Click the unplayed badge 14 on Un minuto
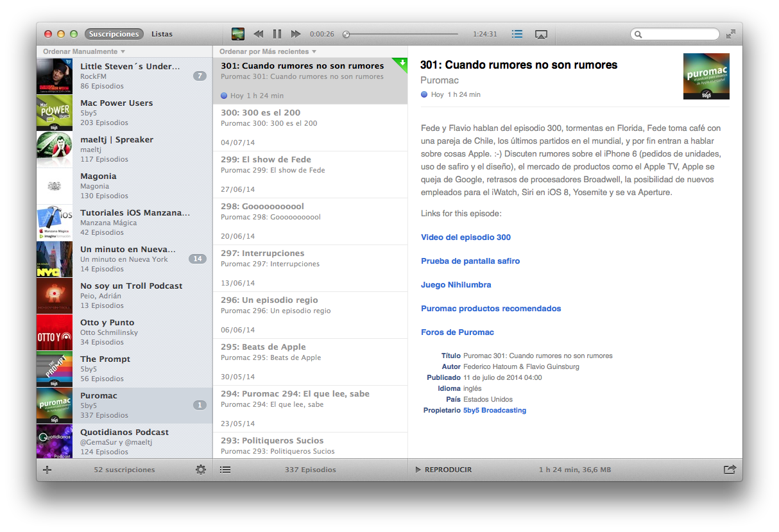The height and width of the screenshot is (532, 779). [198, 259]
